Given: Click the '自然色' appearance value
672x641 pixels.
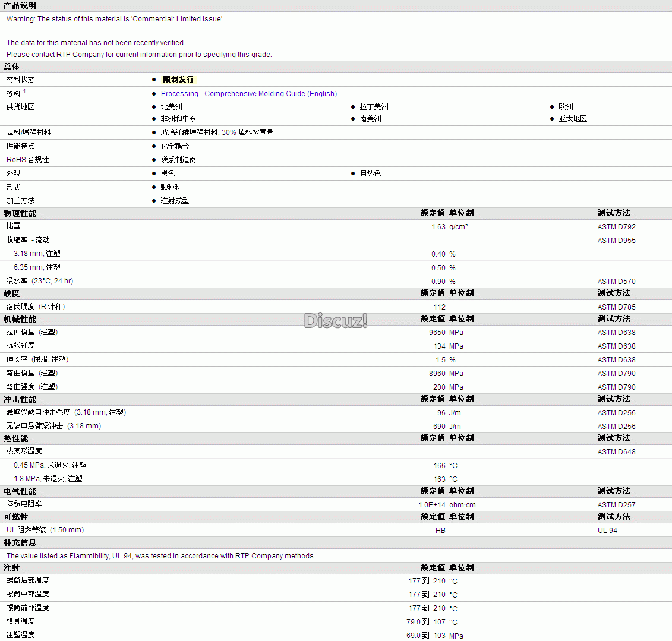Looking at the screenshot, I should pos(371,174).
